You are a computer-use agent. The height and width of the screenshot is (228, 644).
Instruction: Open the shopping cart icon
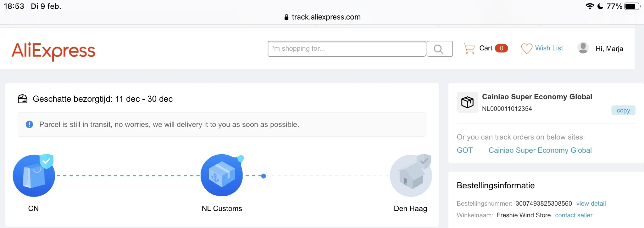pos(469,48)
